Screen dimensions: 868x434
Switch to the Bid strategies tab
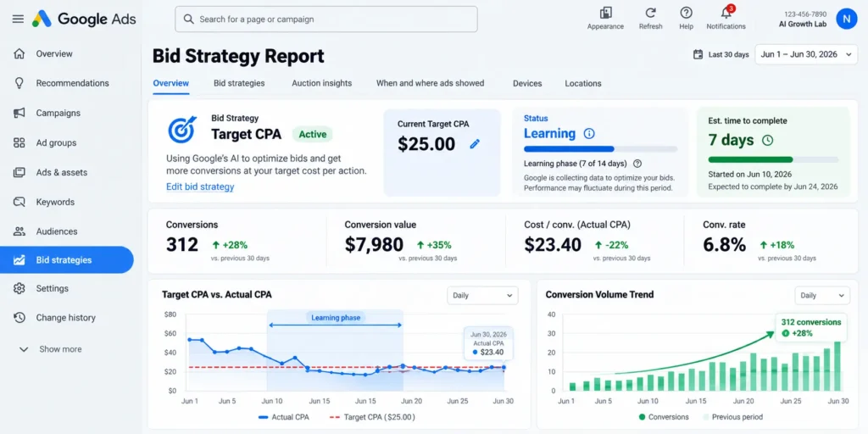pos(239,83)
